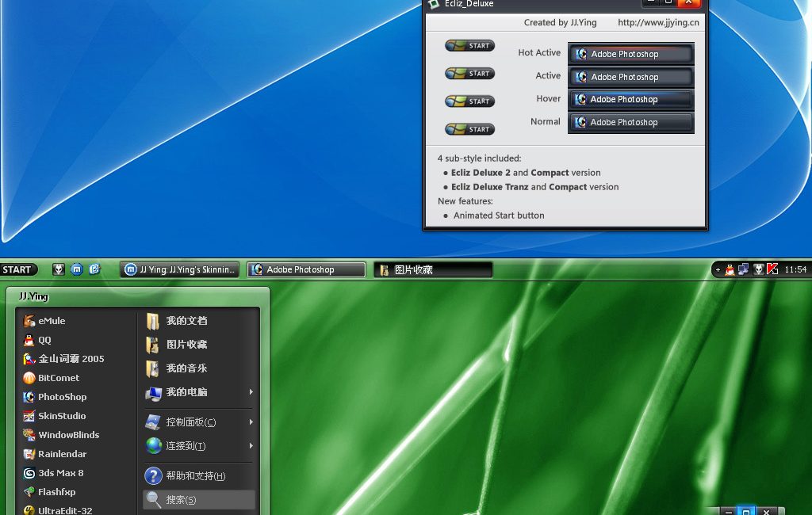
Task: Open the http://www.jjying.cn link
Action: [x=658, y=22]
